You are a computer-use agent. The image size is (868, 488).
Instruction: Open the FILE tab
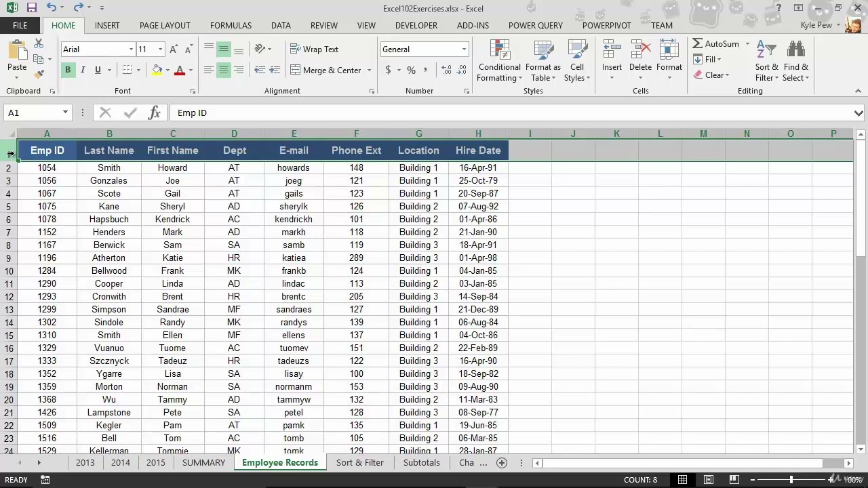20,25
